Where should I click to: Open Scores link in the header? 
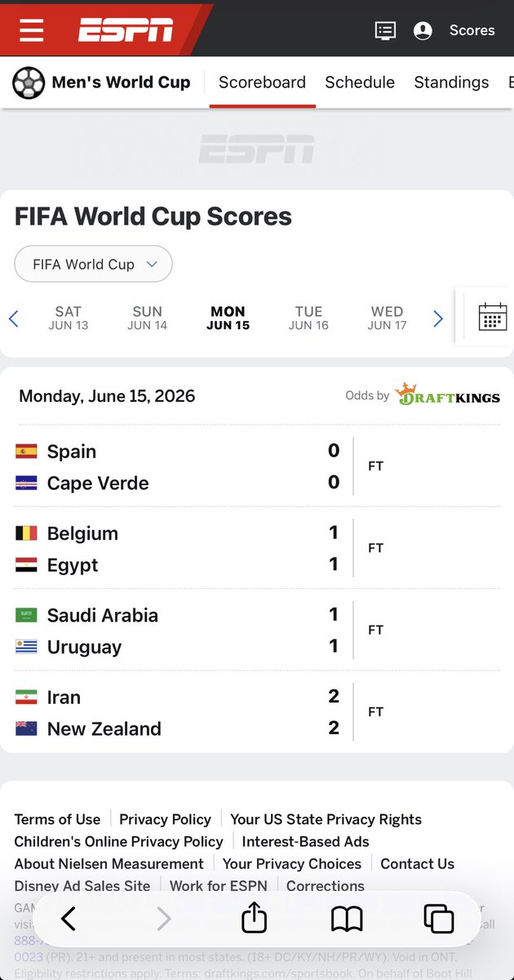(x=472, y=30)
